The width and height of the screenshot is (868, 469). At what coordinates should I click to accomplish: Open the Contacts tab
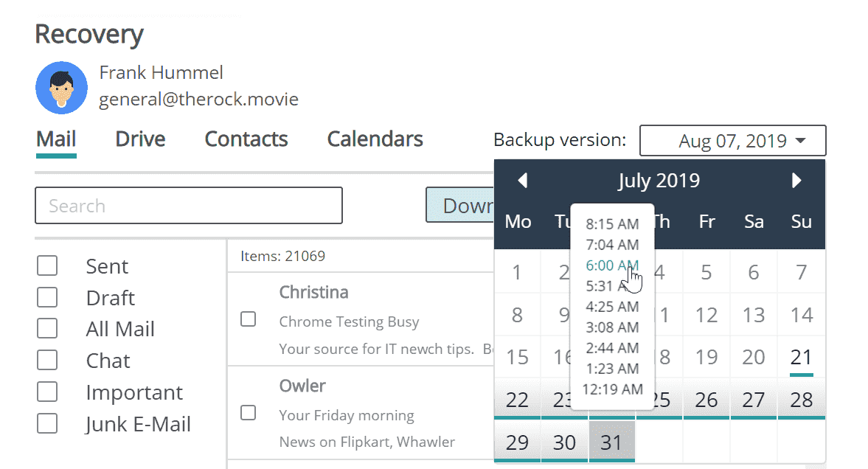pos(246,139)
